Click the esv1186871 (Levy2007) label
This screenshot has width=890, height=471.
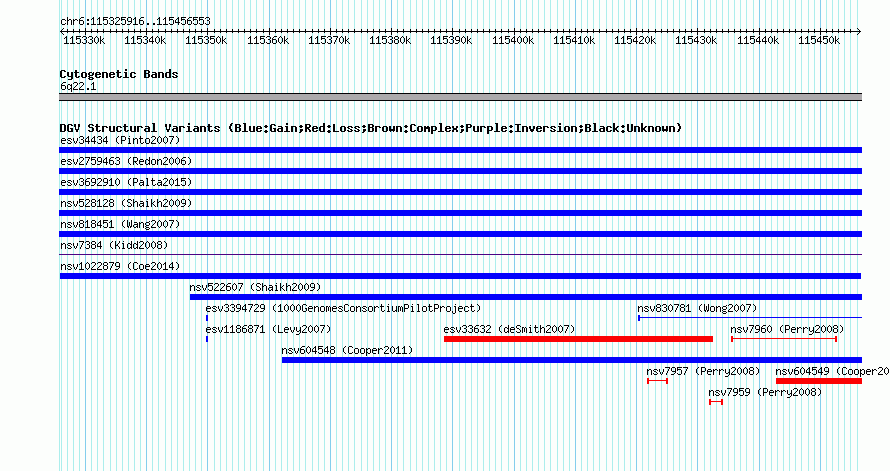pos(268,329)
